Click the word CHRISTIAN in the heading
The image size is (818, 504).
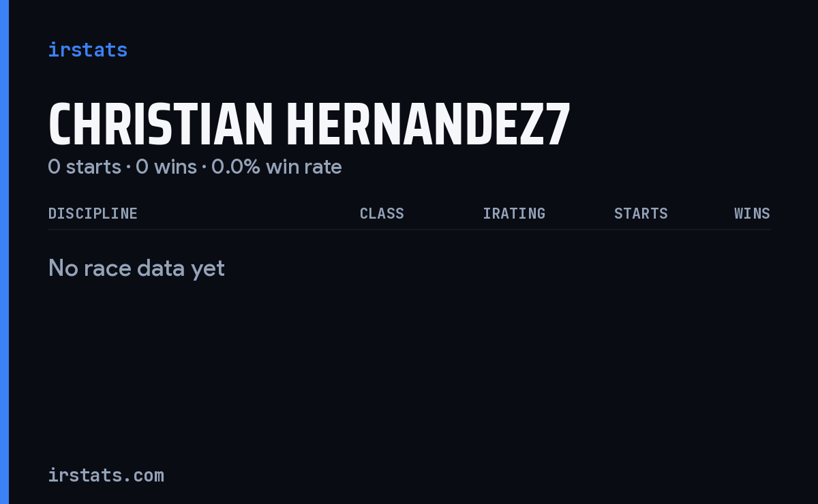click(161, 125)
